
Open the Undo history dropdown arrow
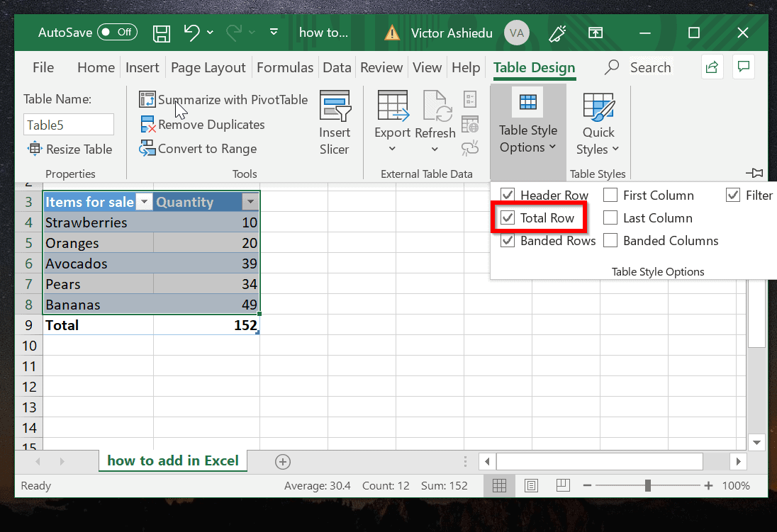pos(210,33)
